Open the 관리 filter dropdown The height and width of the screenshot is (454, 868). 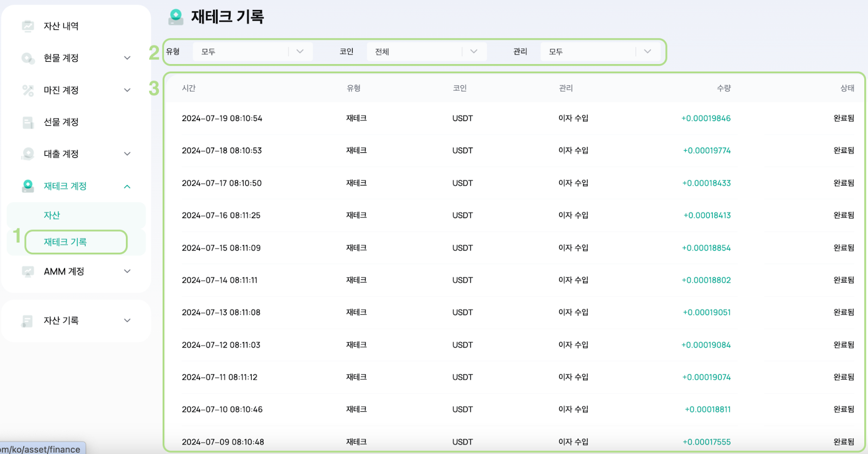[601, 52]
